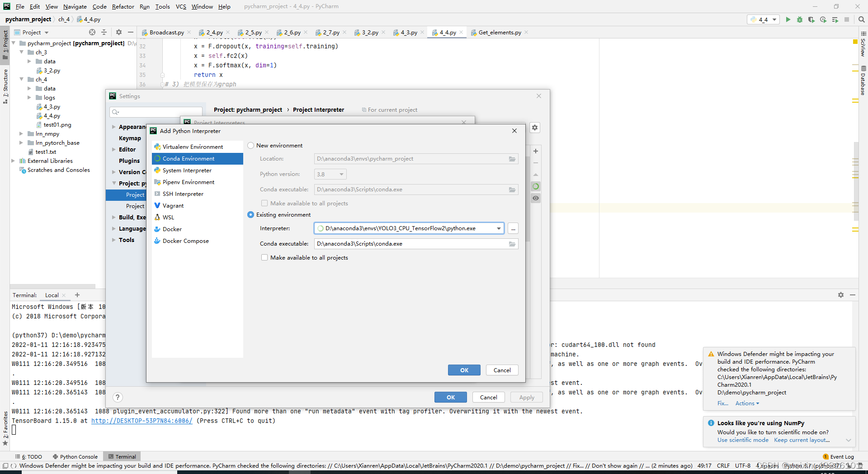Select System Interpreter option
The height and width of the screenshot is (474, 868).
[x=197, y=171]
